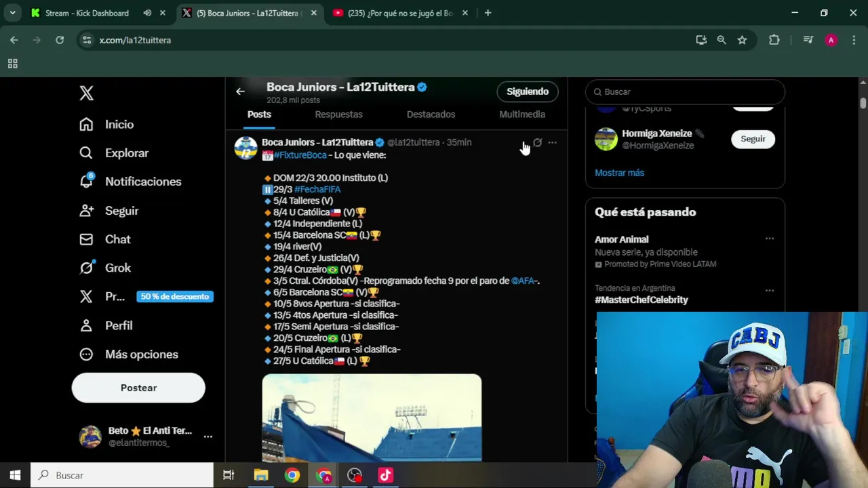Follow Hormiga Xeneize with Seguir button
The height and width of the screenshot is (488, 868).
tap(753, 139)
